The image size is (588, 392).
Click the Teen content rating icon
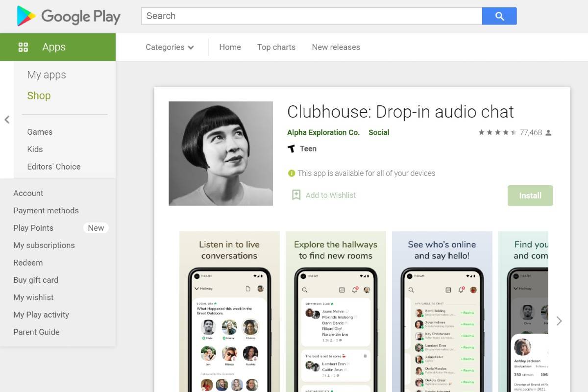[x=291, y=148]
